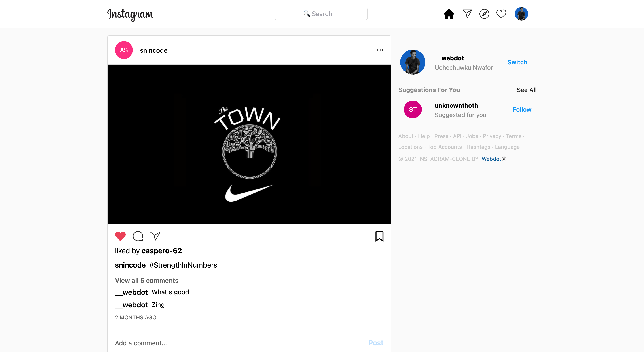Open your profile menu from the navbar avatar
Viewport: 644px width, 352px height.
pyautogui.click(x=521, y=14)
